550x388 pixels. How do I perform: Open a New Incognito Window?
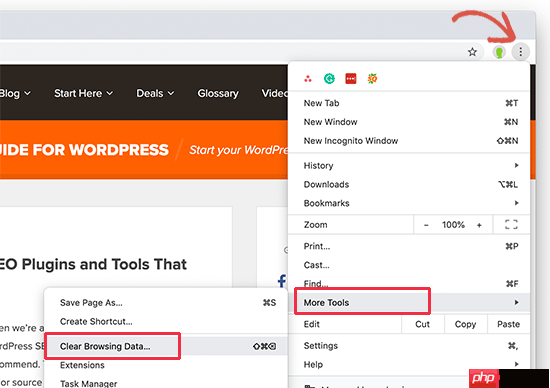click(x=409, y=141)
